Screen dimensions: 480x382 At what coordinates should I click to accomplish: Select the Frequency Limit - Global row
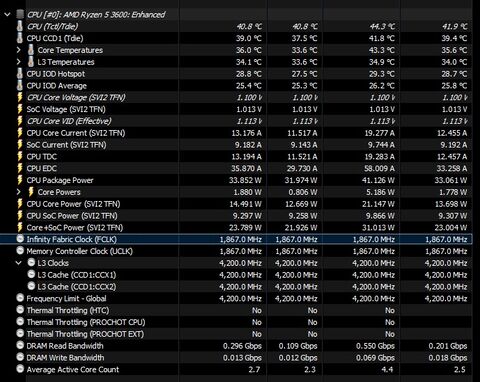click(x=236, y=298)
